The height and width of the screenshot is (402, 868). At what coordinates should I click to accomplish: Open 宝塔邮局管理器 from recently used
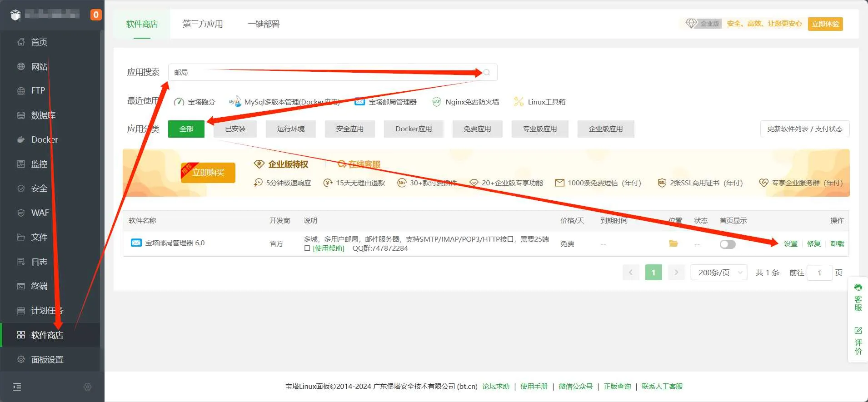click(x=386, y=102)
